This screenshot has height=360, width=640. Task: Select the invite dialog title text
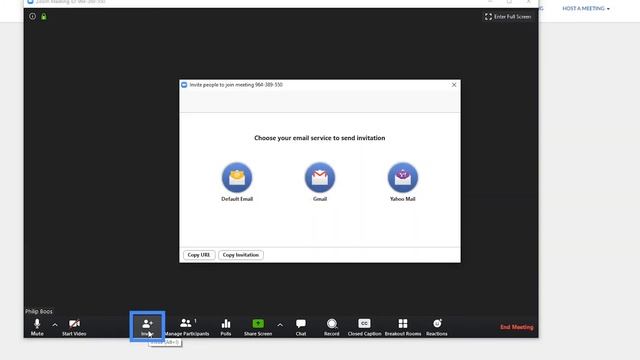point(236,85)
